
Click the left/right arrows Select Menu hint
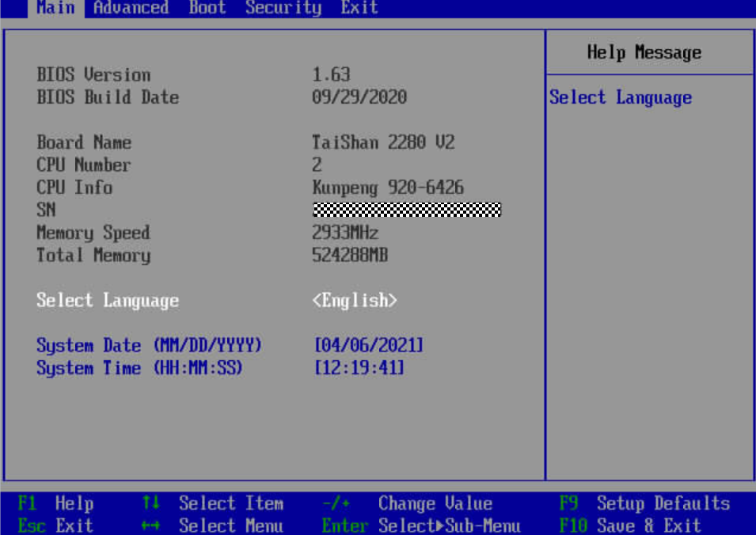tap(213, 526)
